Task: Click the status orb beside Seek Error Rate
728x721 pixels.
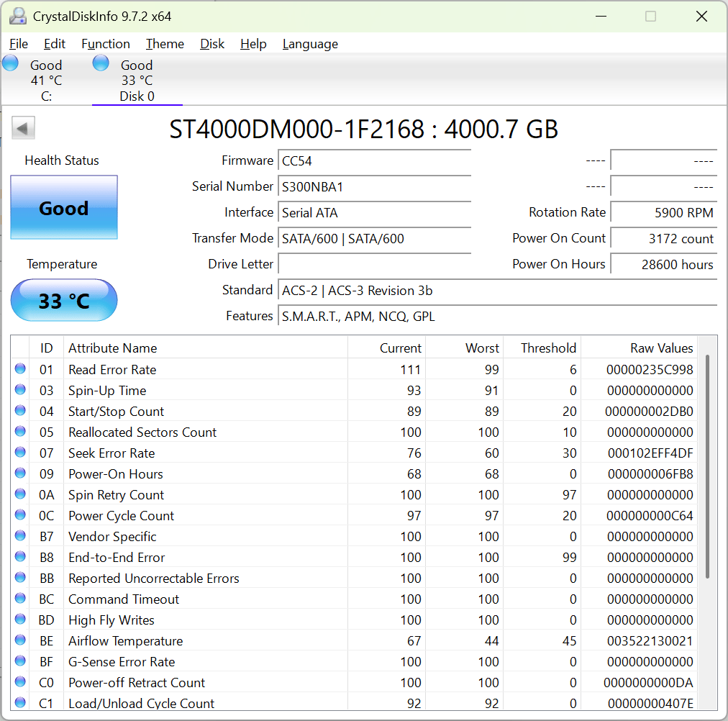Action: (20, 452)
